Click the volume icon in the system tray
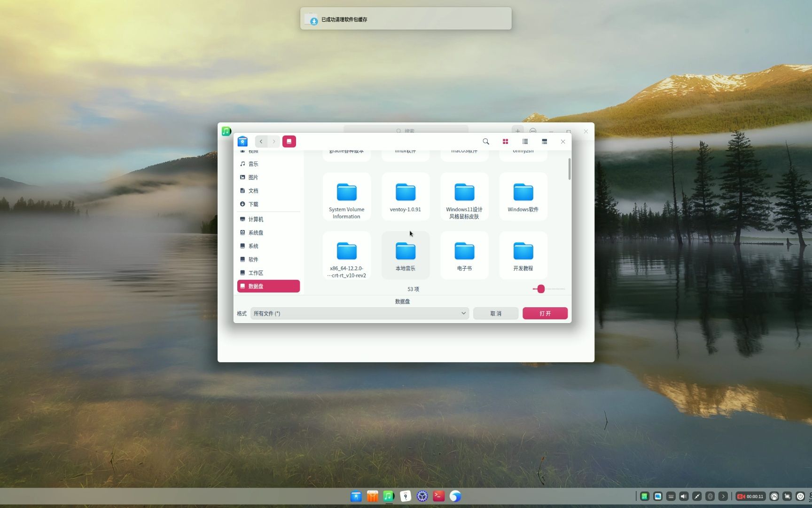 click(x=683, y=496)
